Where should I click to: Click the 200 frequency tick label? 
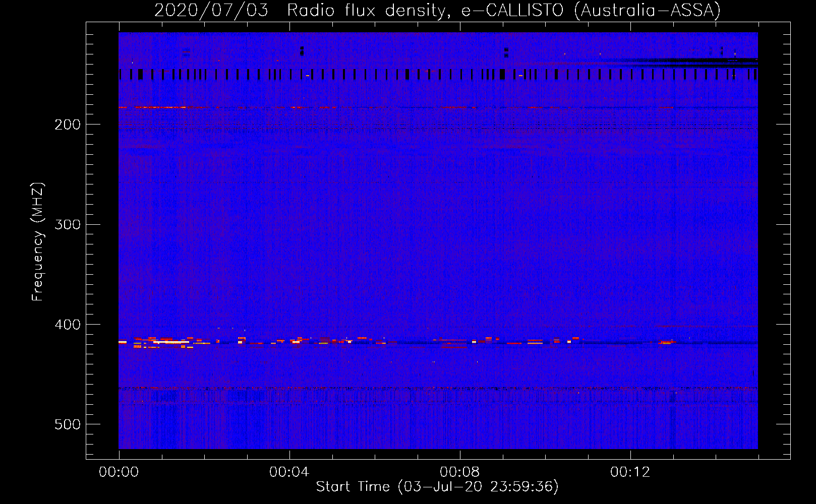pyautogui.click(x=68, y=124)
